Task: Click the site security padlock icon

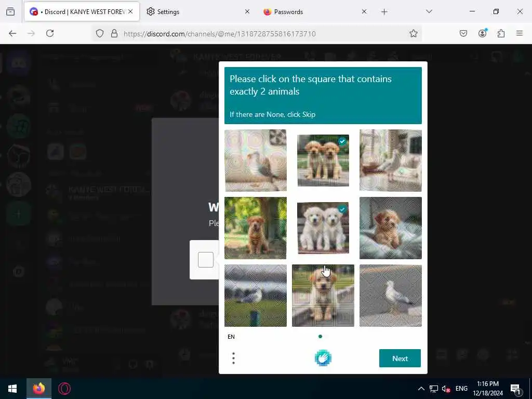Action: tap(114, 33)
